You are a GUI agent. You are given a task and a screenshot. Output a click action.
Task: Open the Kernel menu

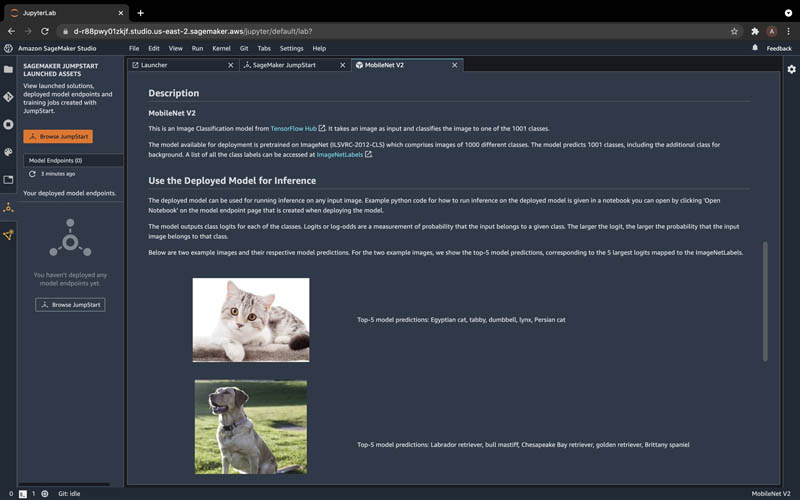(x=221, y=48)
